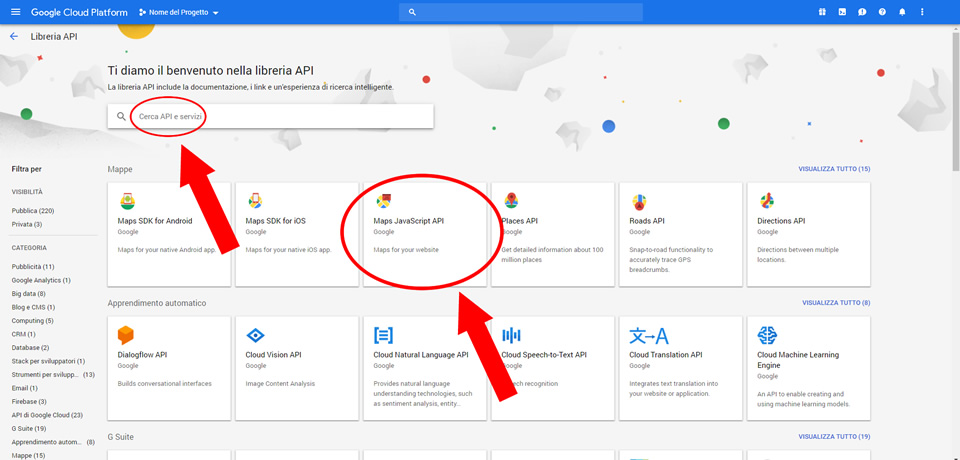Click the Dialogflow API orange cube icon
The height and width of the screenshot is (460, 960).
click(x=126, y=335)
